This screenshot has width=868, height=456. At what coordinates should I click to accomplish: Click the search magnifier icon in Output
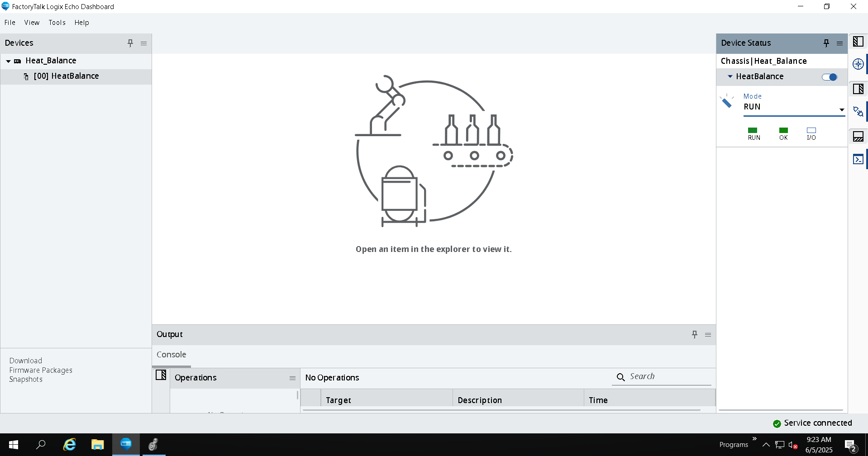pyautogui.click(x=620, y=377)
